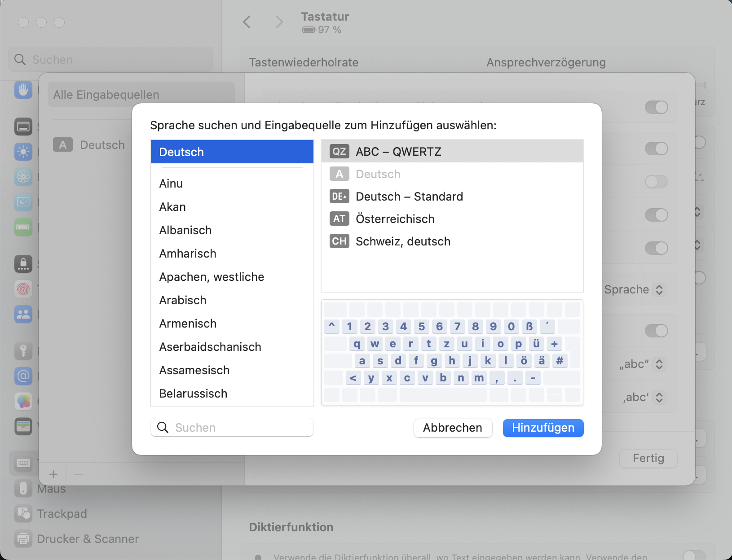Choose Belarussisch from the language list
732x560 pixels.
click(x=232, y=394)
